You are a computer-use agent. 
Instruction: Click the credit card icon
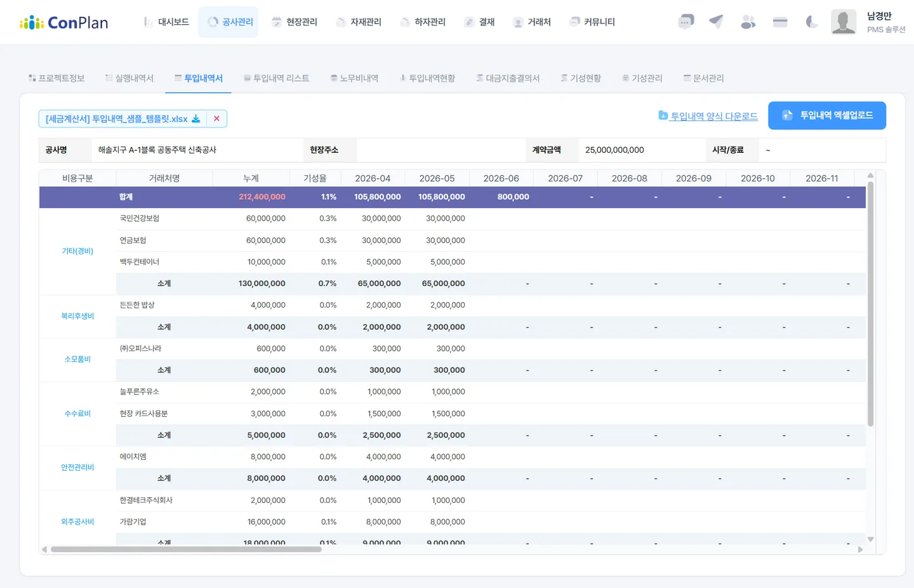coord(780,22)
